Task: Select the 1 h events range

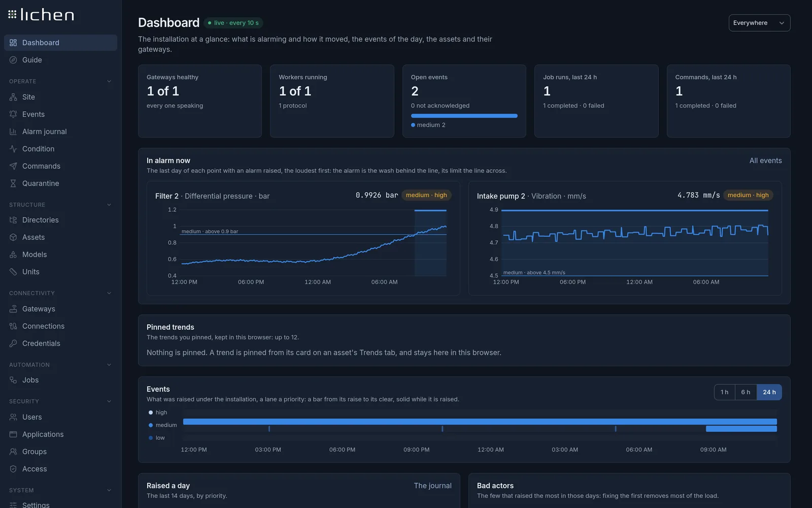Action: (x=725, y=392)
